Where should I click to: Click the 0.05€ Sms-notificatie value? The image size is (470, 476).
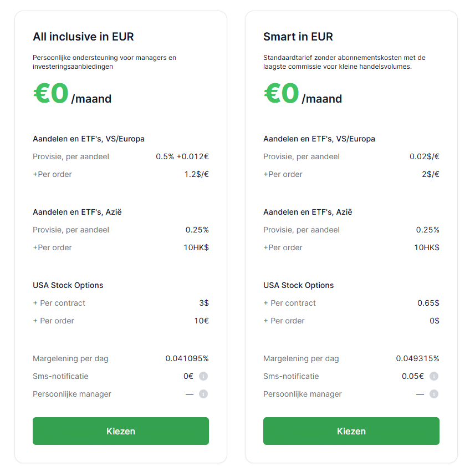pos(413,376)
